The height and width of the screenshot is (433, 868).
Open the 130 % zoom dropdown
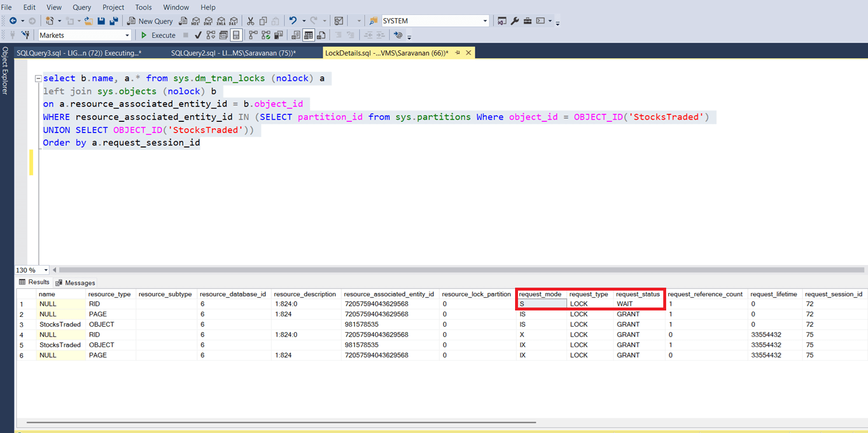coord(47,270)
